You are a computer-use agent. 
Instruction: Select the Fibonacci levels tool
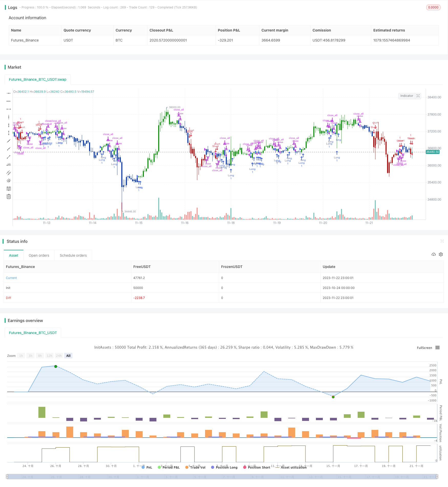[9, 189]
